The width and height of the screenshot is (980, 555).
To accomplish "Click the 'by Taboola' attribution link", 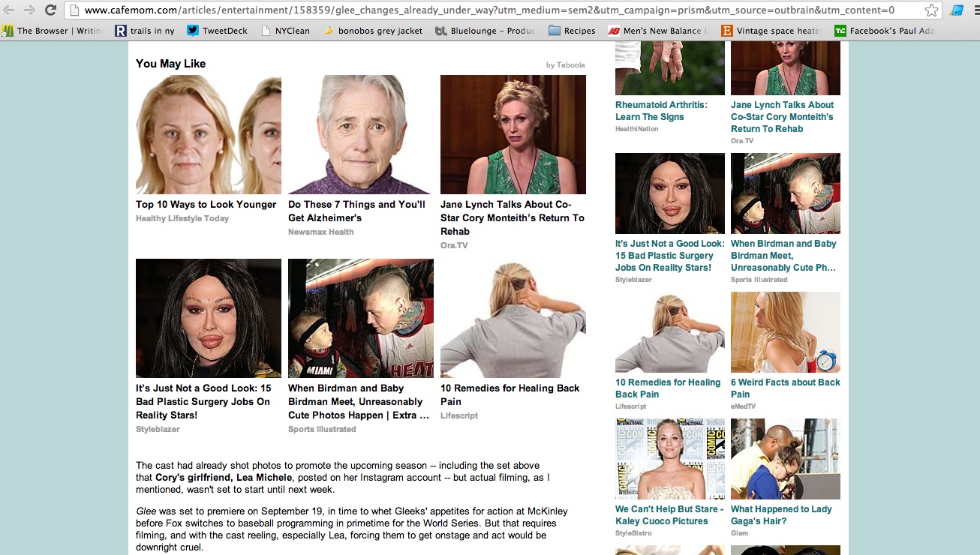I will coord(565,65).
